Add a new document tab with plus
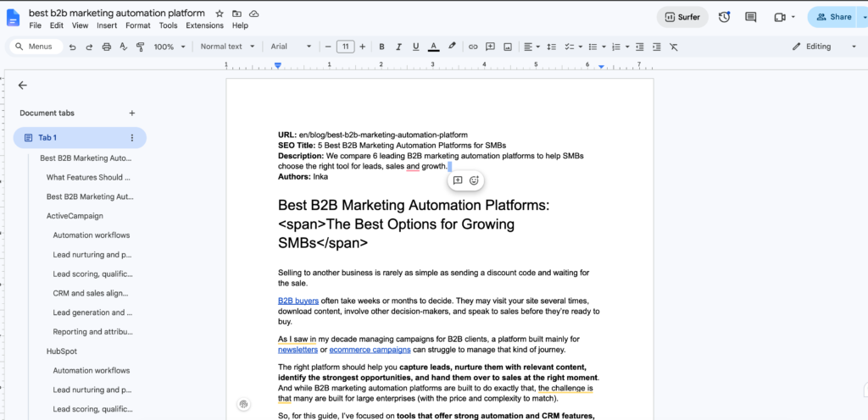Screen dimensions: 868x420 [x=131, y=113]
